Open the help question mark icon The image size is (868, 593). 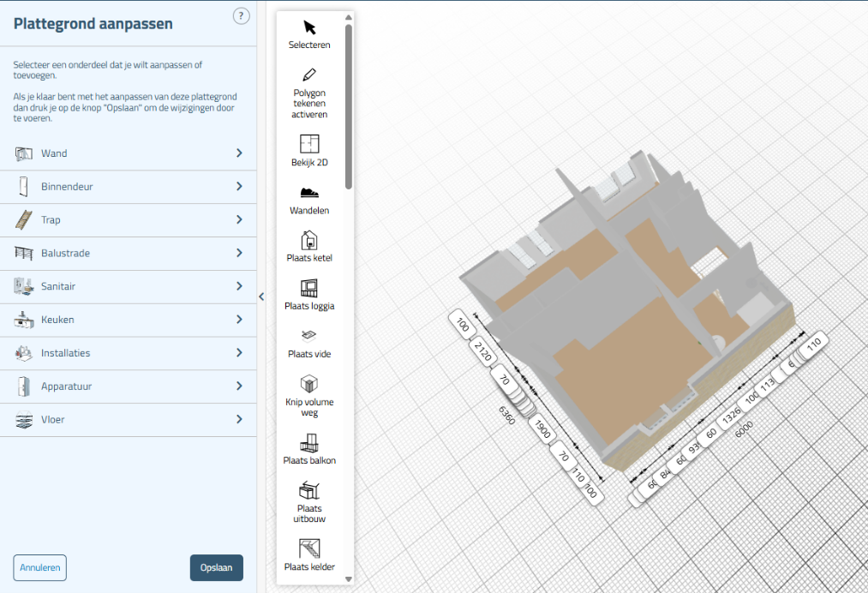(242, 15)
